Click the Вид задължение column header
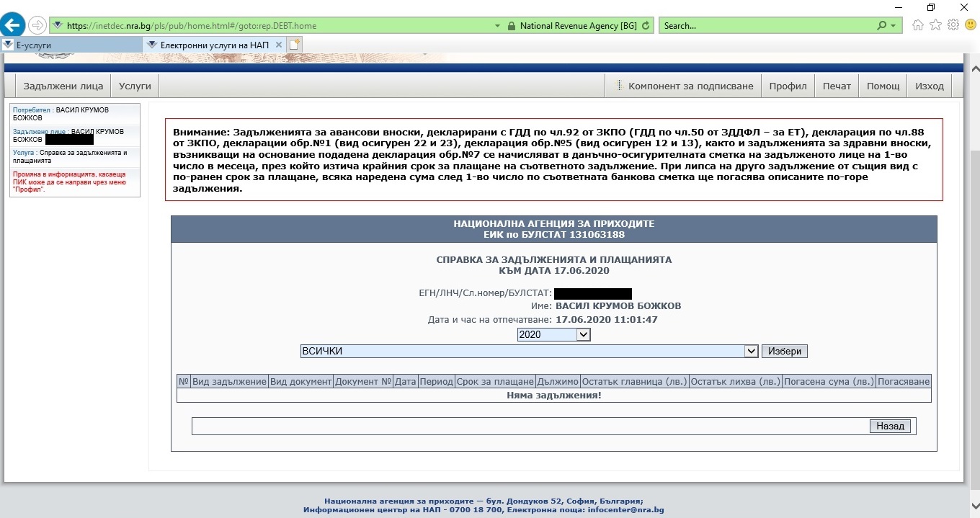This screenshot has height=518, width=980. (x=229, y=382)
